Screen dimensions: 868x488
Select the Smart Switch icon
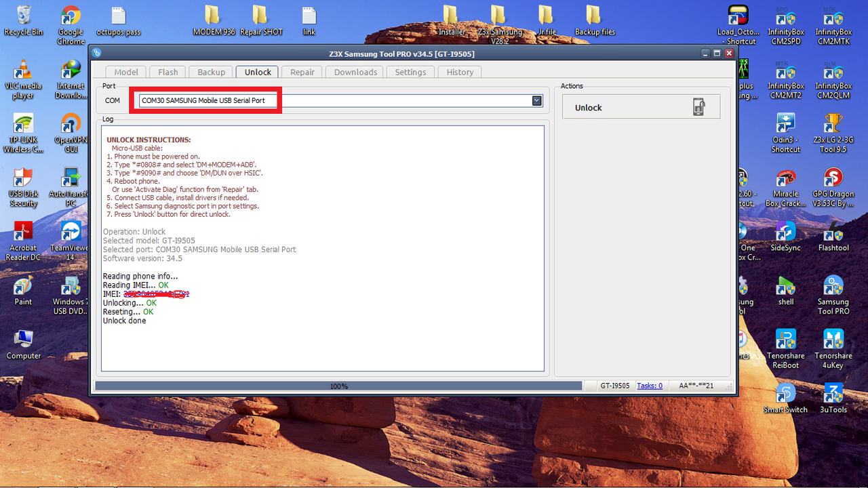coord(786,400)
